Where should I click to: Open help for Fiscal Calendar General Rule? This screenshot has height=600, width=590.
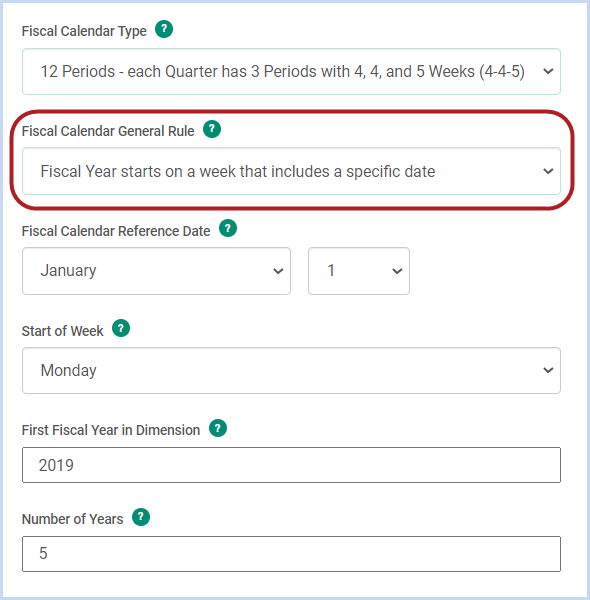(x=212, y=129)
